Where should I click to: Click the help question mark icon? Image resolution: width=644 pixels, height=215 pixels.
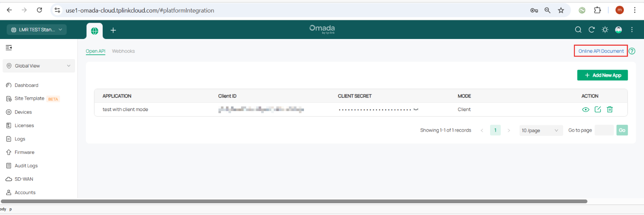pyautogui.click(x=632, y=51)
